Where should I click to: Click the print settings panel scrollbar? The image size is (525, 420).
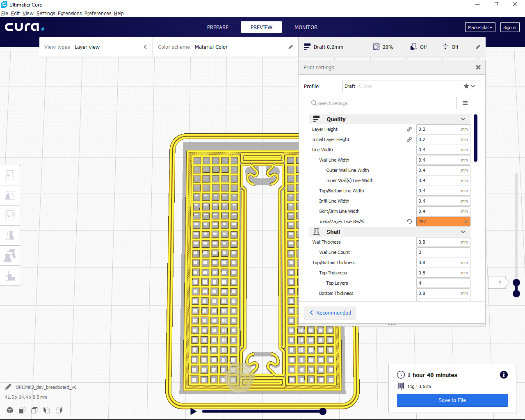(475, 138)
